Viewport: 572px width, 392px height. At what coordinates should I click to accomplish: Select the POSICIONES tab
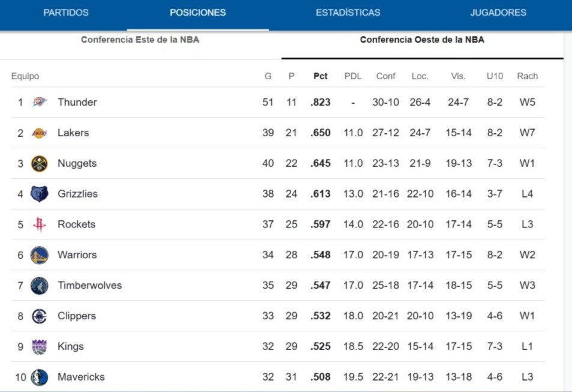197,13
